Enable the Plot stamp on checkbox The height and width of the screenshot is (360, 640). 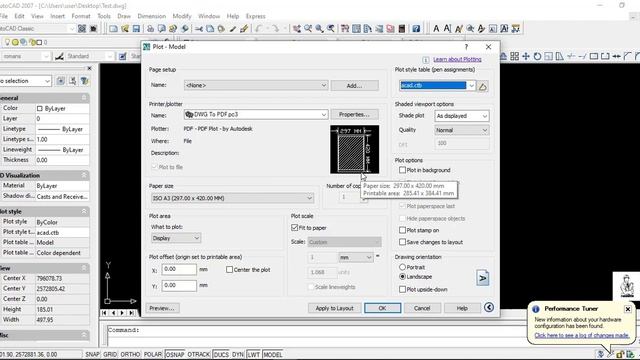(402, 230)
